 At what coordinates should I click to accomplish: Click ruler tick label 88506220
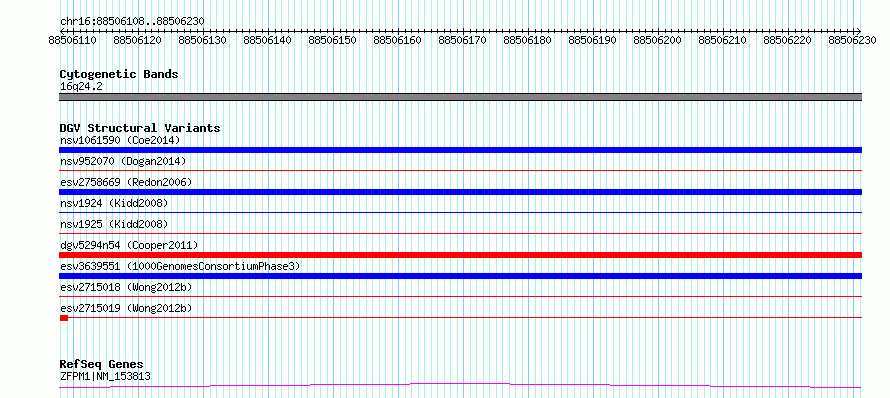click(x=787, y=41)
